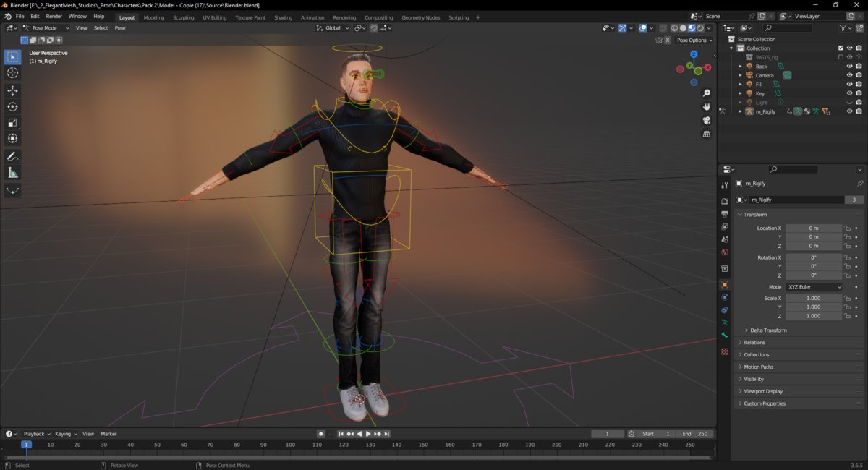The image size is (868, 470).
Task: Expand the Relations panel
Action: tap(754, 343)
